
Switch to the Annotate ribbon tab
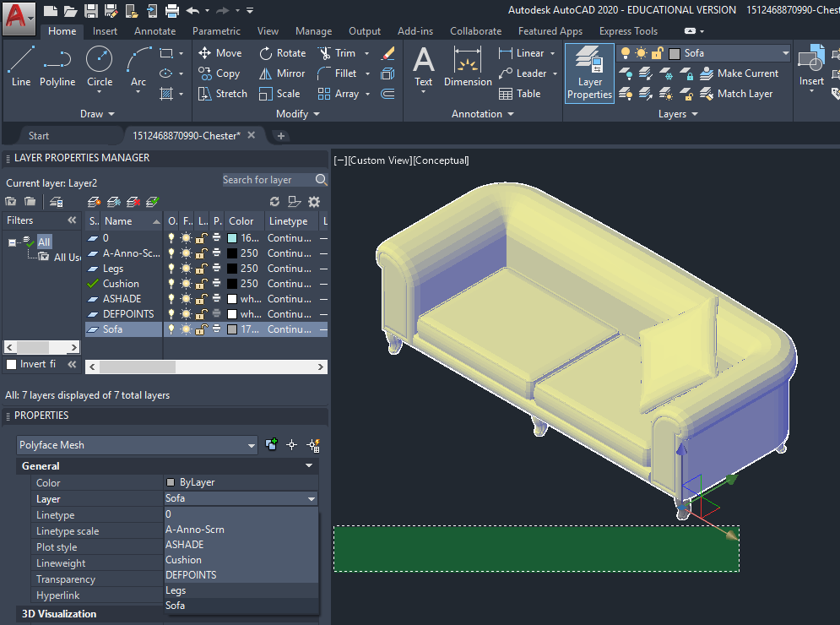[155, 31]
